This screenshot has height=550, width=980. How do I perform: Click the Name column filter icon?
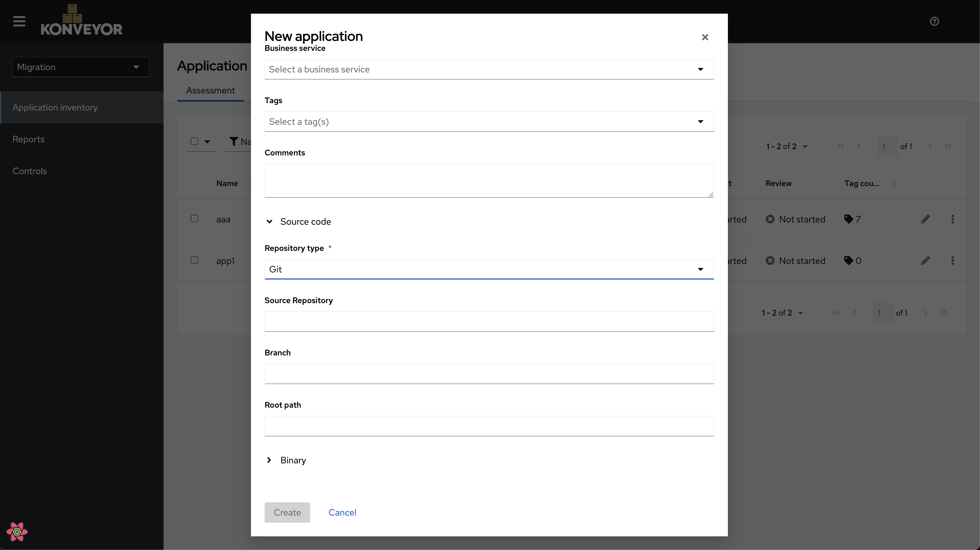click(x=234, y=141)
